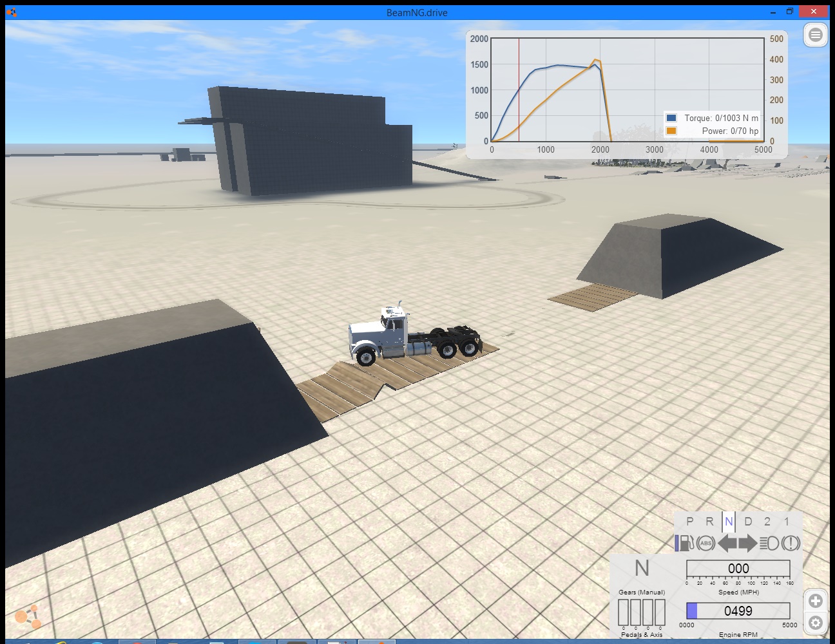The height and width of the screenshot is (644, 835).
Task: Select 1 on the gear selector
Action: click(x=787, y=522)
